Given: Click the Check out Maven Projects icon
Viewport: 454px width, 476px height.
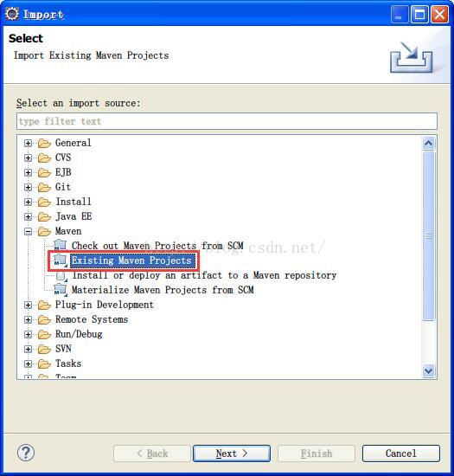Looking at the screenshot, I should pos(61,245).
